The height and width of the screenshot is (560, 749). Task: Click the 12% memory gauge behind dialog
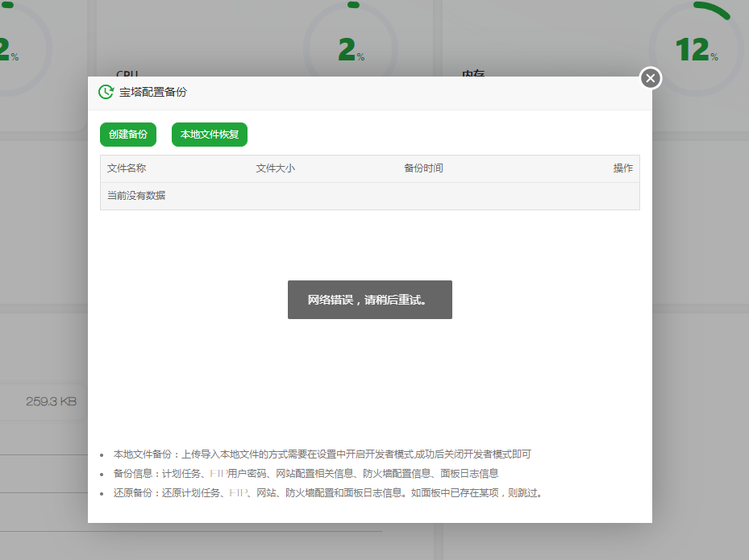697,49
